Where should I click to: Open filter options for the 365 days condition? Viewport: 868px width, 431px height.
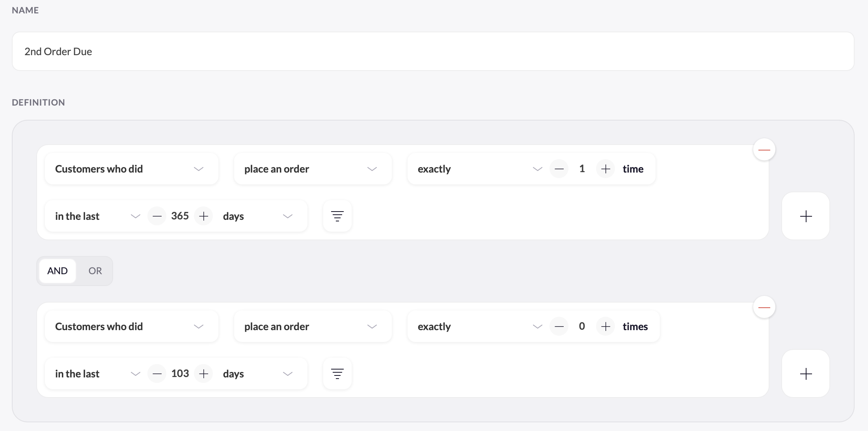(x=337, y=216)
